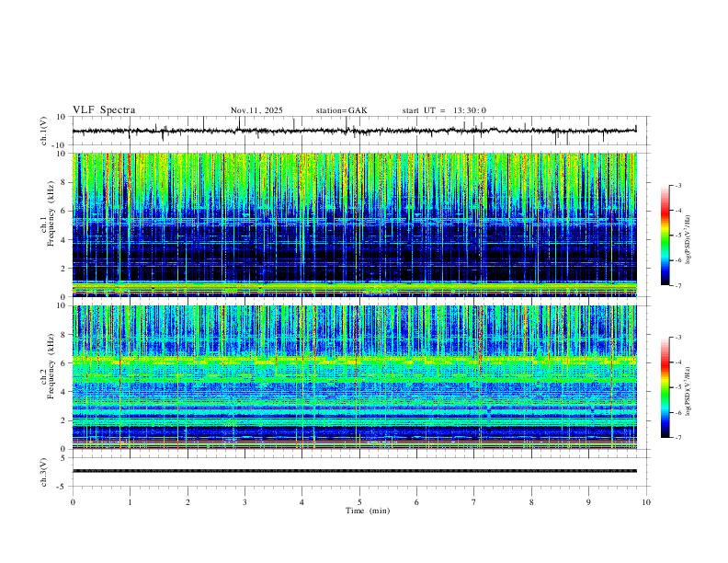
Task: Click the ch.2 spectrogram panel
Action: pyautogui.click(x=355, y=377)
